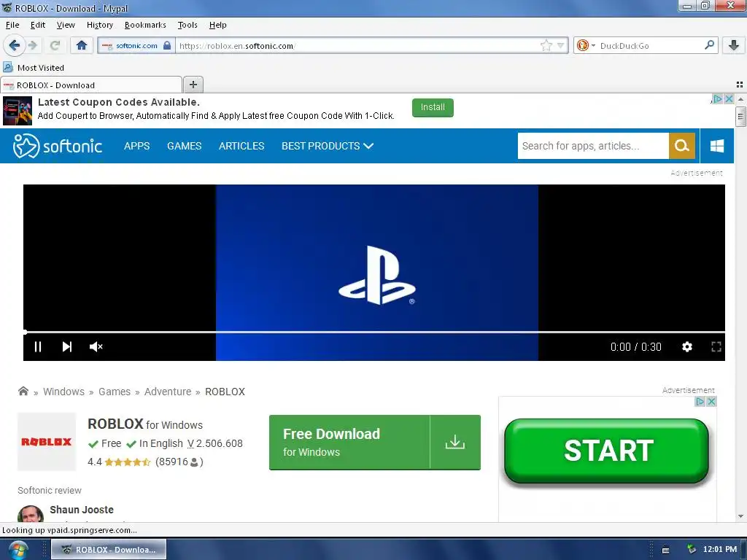This screenshot has height=560, width=747.
Task: Open the Edit menu
Action: click(x=38, y=25)
